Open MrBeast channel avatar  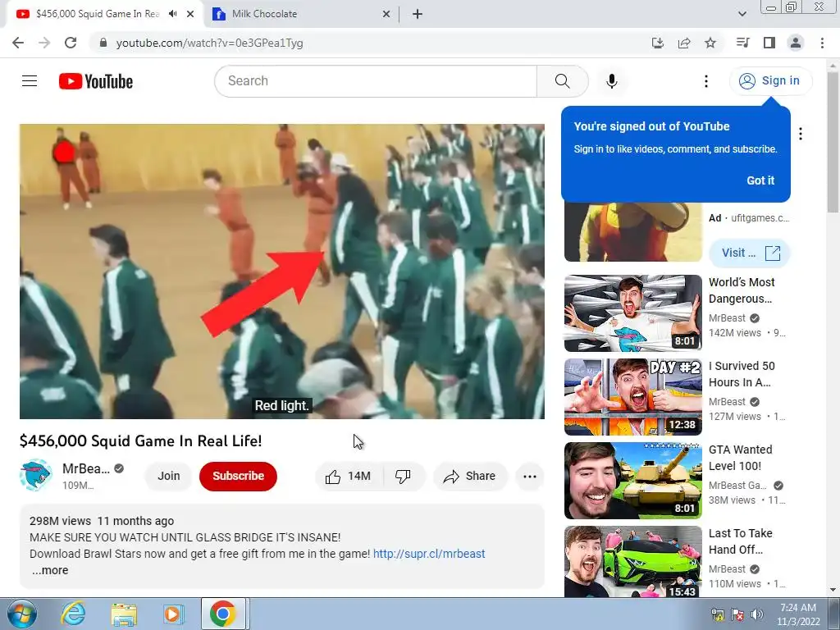pyautogui.click(x=36, y=475)
